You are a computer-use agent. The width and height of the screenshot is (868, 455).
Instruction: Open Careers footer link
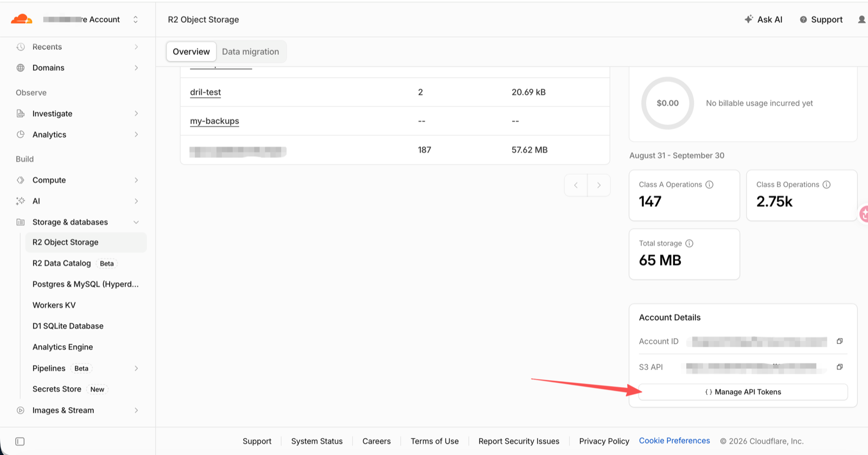coord(376,441)
